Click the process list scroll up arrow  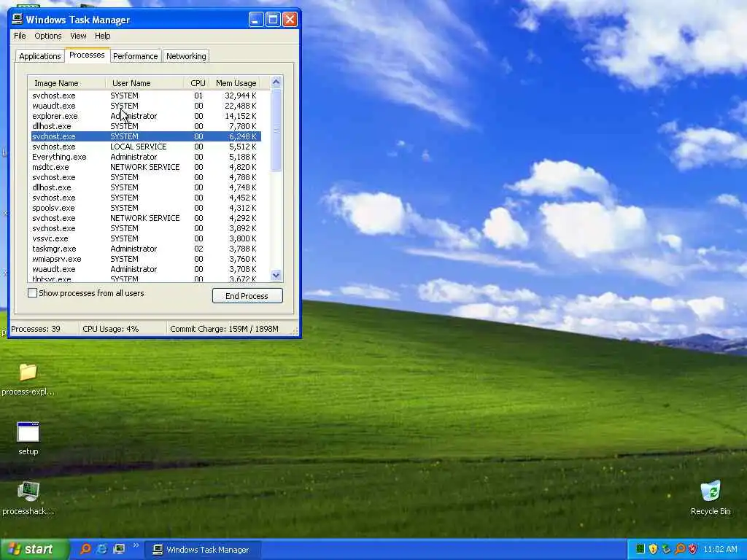[276, 82]
